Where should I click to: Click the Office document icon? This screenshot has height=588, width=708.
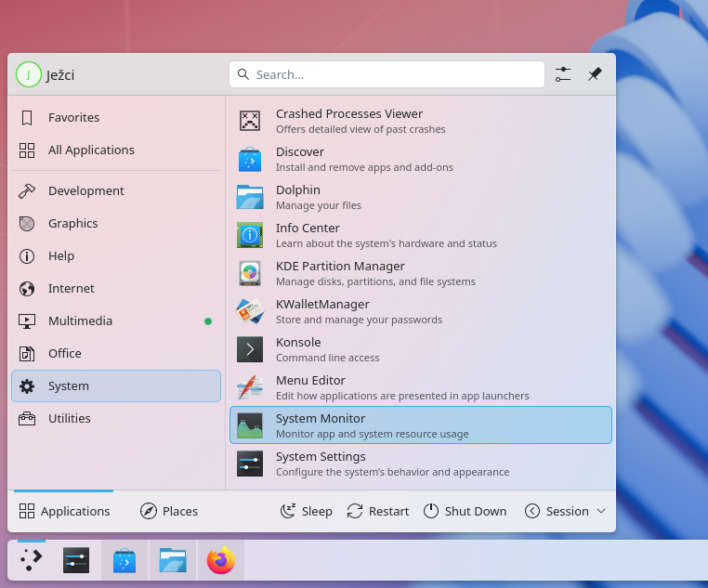point(27,353)
